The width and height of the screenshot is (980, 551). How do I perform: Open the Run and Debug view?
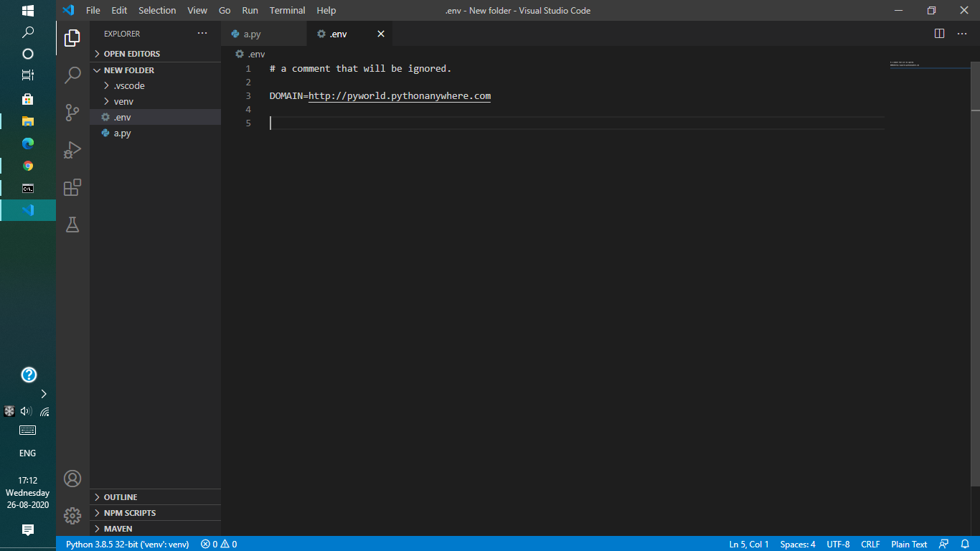pyautogui.click(x=72, y=150)
